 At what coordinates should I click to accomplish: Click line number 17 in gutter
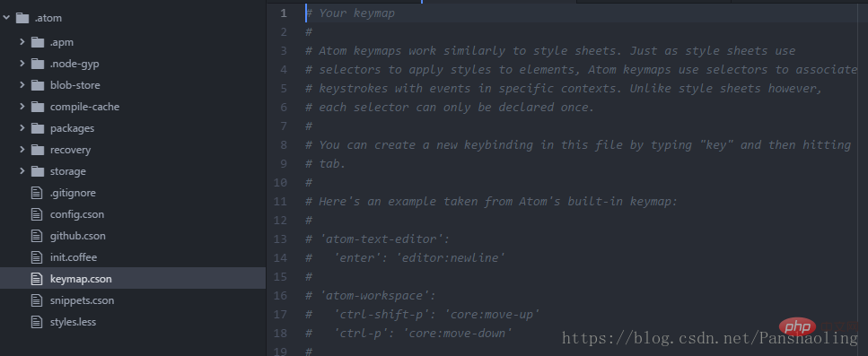coord(281,315)
